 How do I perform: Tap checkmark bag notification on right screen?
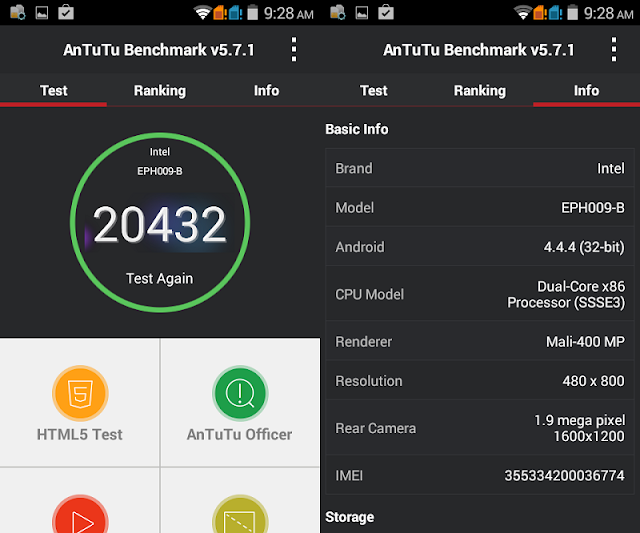click(x=386, y=12)
